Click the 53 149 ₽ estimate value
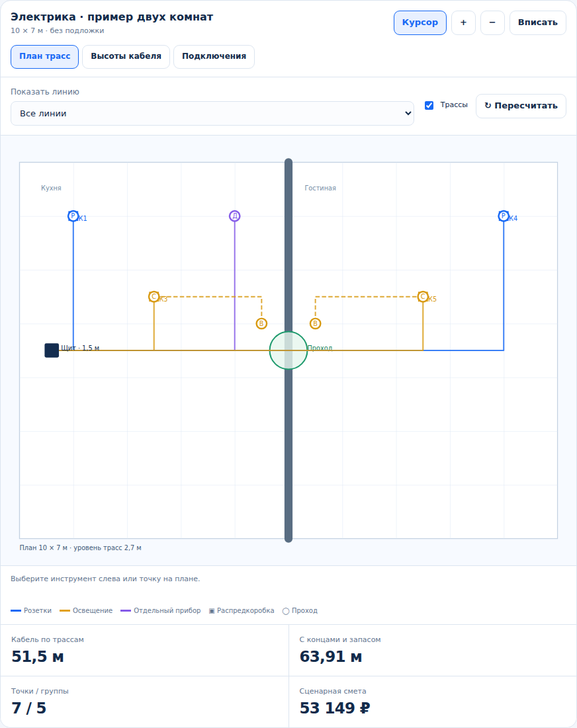This screenshot has width=577, height=728. tap(335, 708)
